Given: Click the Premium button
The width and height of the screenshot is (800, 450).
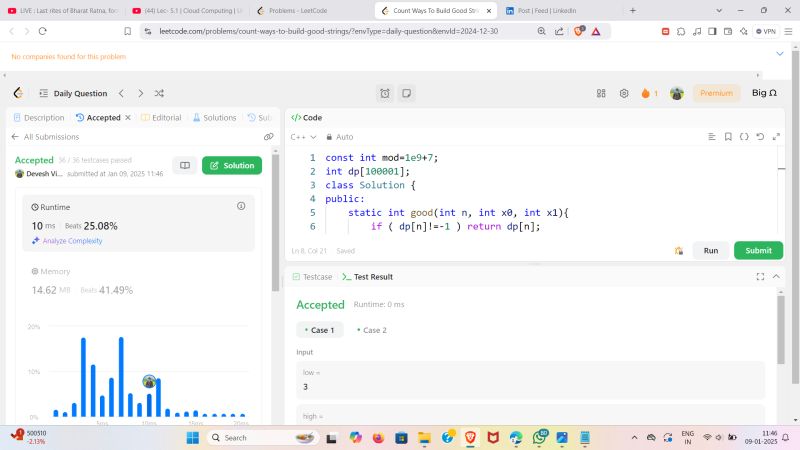Looking at the screenshot, I should pos(716,93).
